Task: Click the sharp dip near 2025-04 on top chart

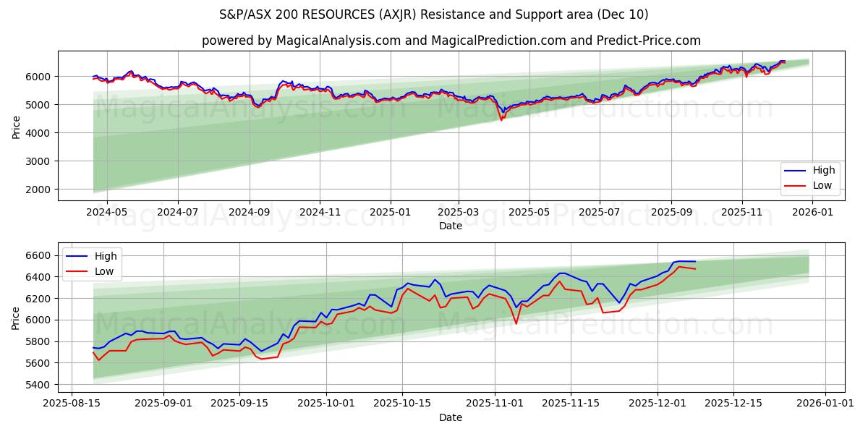Action: [x=502, y=116]
